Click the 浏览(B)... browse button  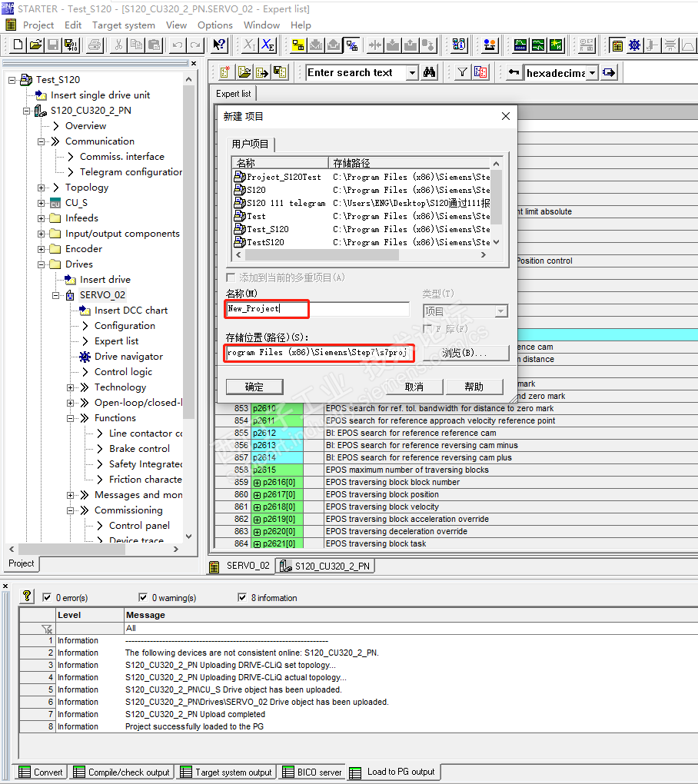click(x=466, y=353)
